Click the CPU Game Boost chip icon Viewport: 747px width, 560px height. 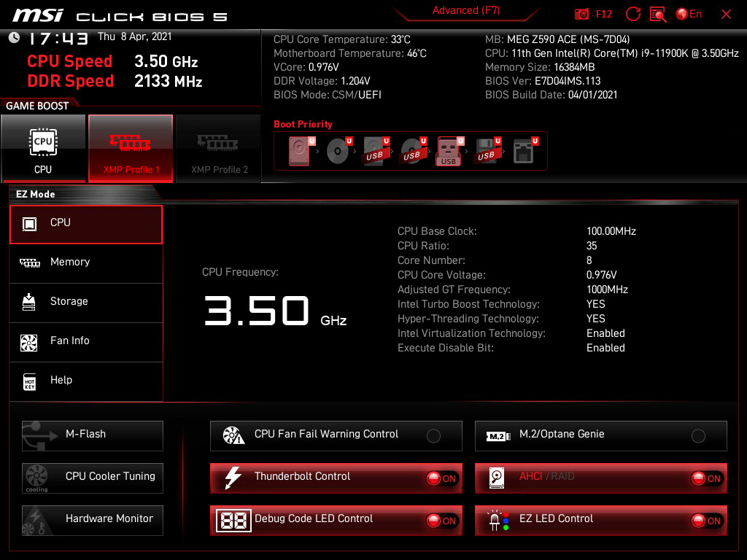(43, 142)
